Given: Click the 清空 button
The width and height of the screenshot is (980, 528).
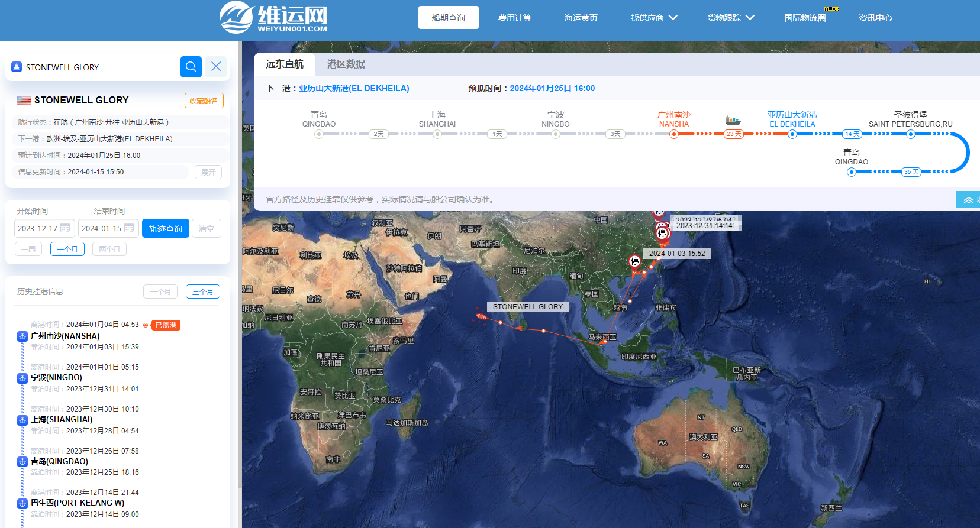Looking at the screenshot, I should coord(207,228).
